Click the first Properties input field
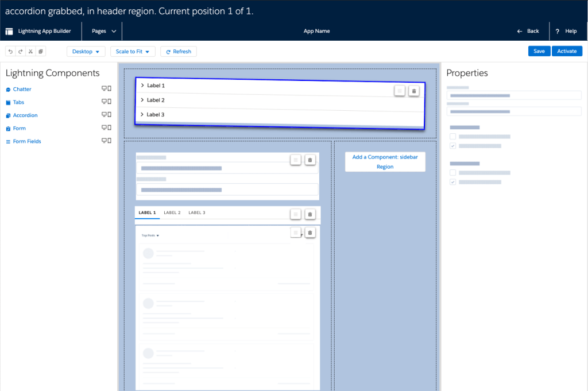 click(514, 95)
